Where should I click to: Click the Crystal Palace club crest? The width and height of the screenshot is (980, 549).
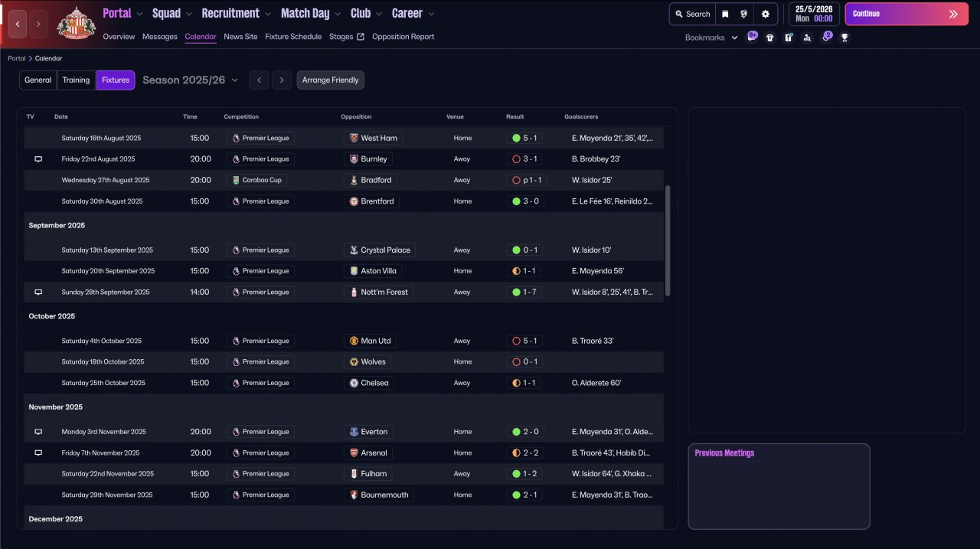(354, 250)
